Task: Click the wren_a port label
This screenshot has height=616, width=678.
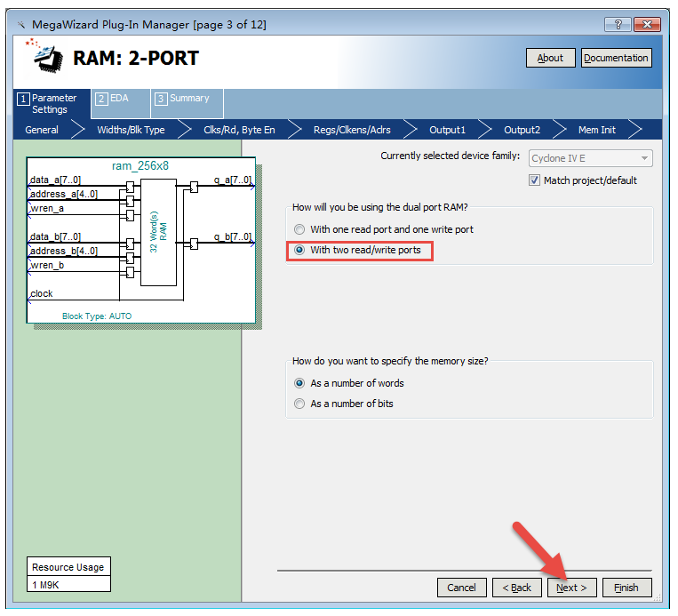Action: click(x=47, y=209)
